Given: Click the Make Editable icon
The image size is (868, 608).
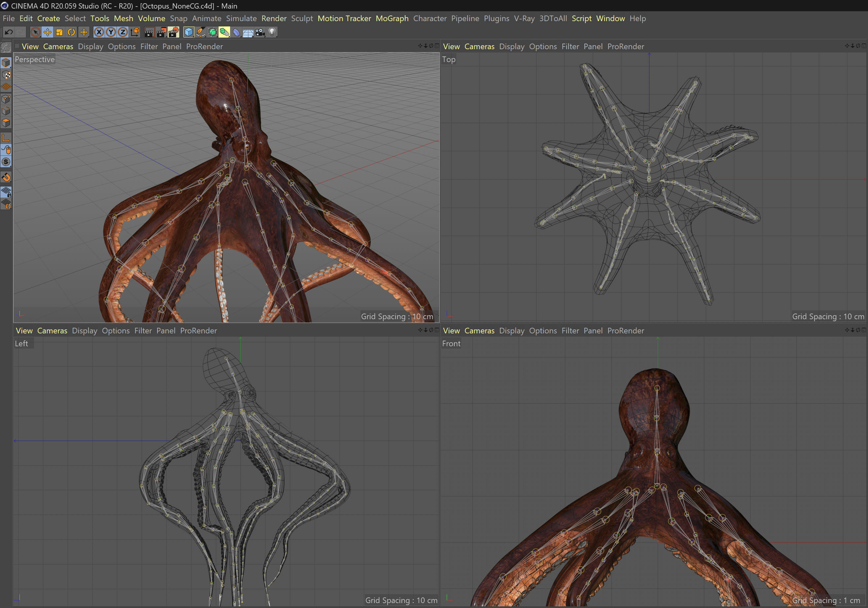Looking at the screenshot, I should 6,48.
